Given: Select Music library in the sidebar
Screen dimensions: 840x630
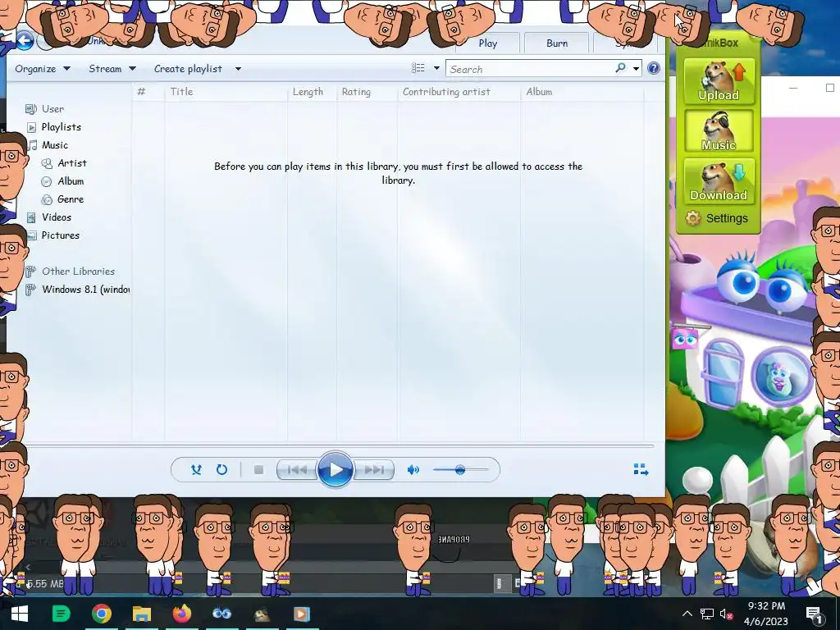Looking at the screenshot, I should (55, 145).
